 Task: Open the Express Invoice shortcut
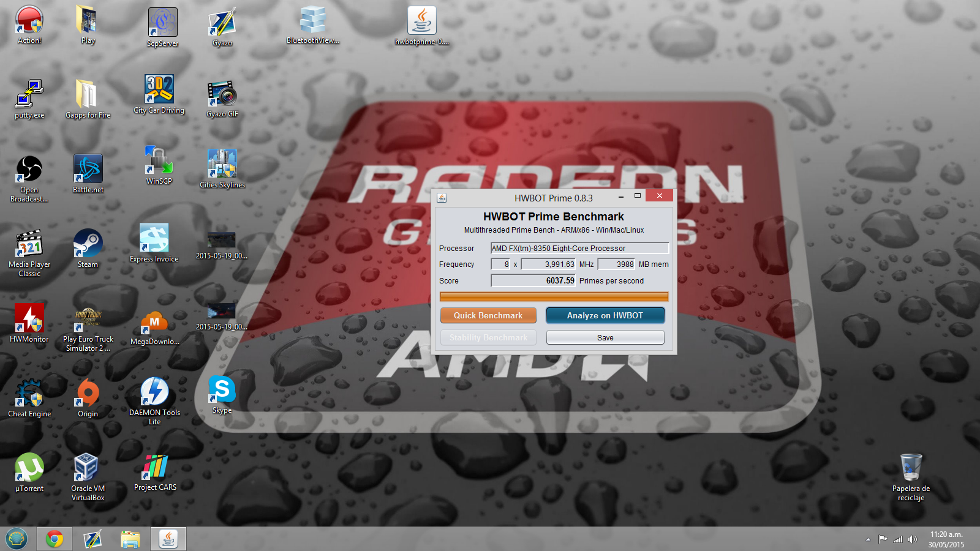154,243
